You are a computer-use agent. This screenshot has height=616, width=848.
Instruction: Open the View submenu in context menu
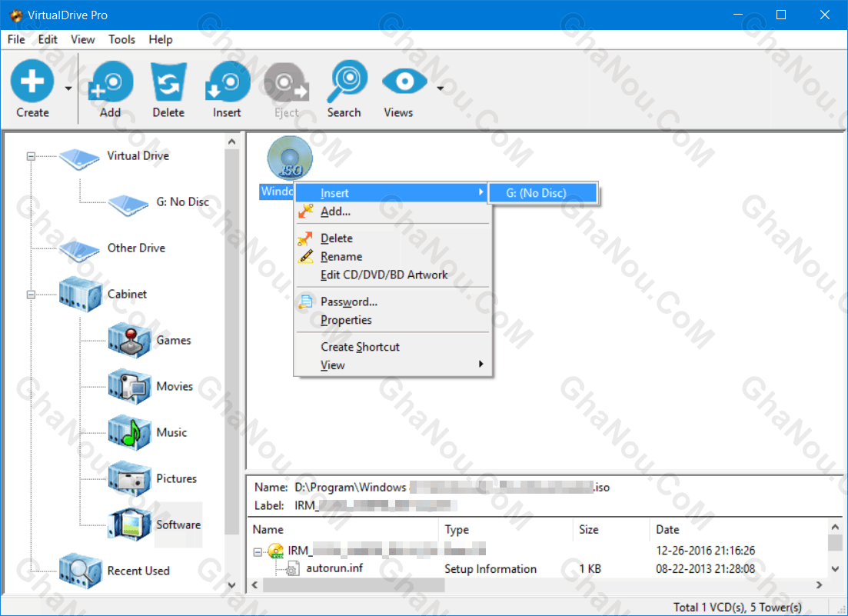tap(392, 365)
